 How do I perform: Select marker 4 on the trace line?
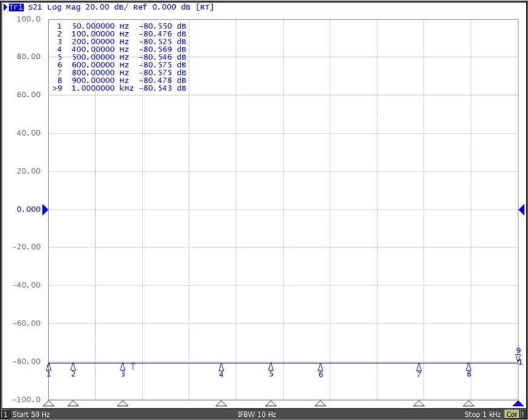click(x=221, y=367)
